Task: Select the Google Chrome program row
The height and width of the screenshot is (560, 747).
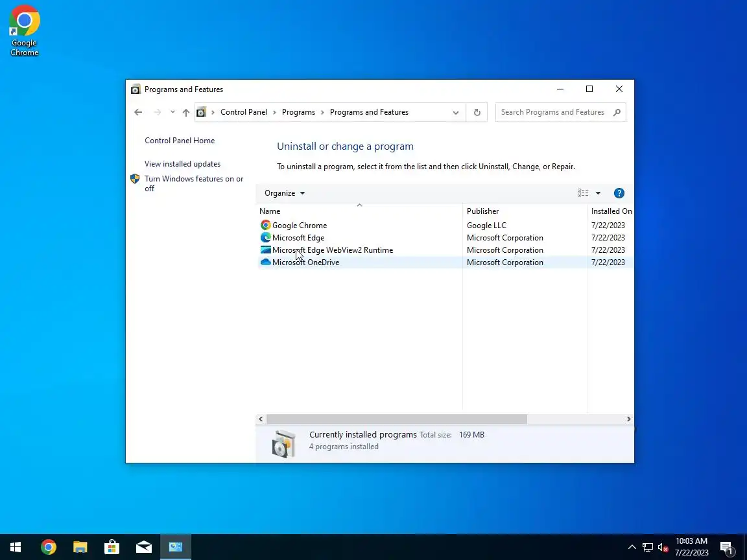Action: (445, 226)
